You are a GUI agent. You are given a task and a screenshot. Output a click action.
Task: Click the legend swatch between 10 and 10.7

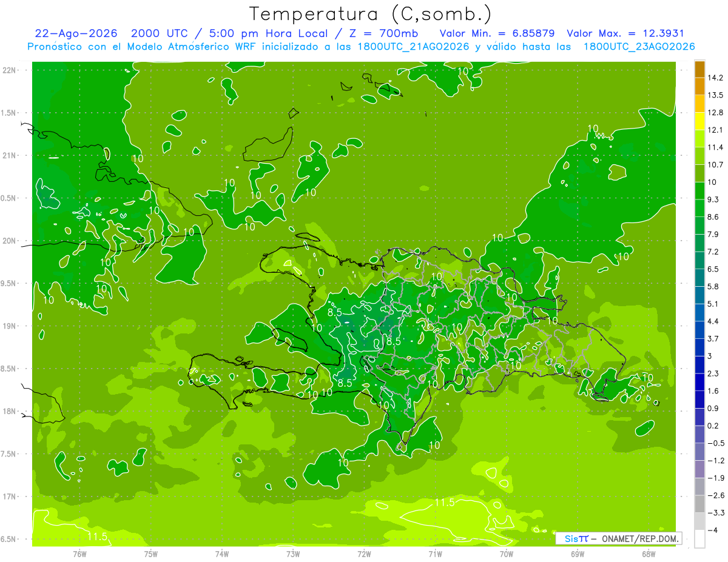pos(699,174)
